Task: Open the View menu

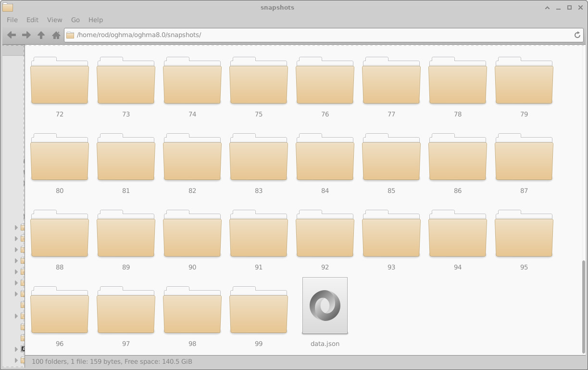Action: [54, 20]
